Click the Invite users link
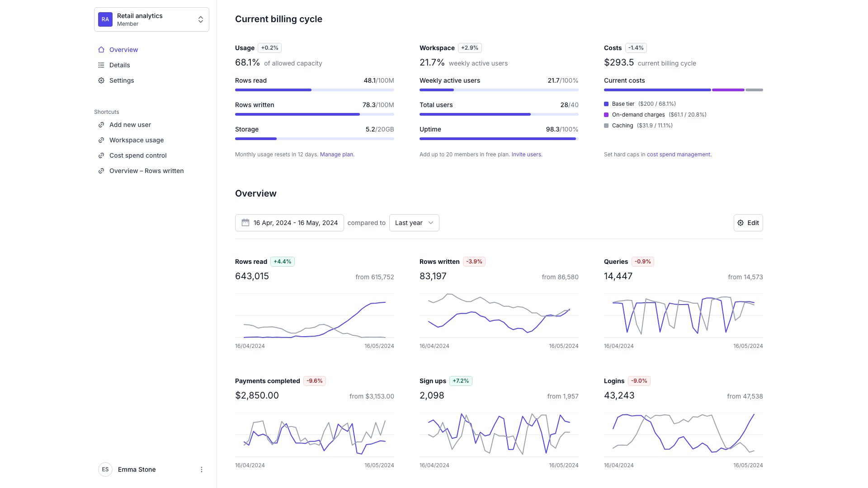 [x=526, y=154]
